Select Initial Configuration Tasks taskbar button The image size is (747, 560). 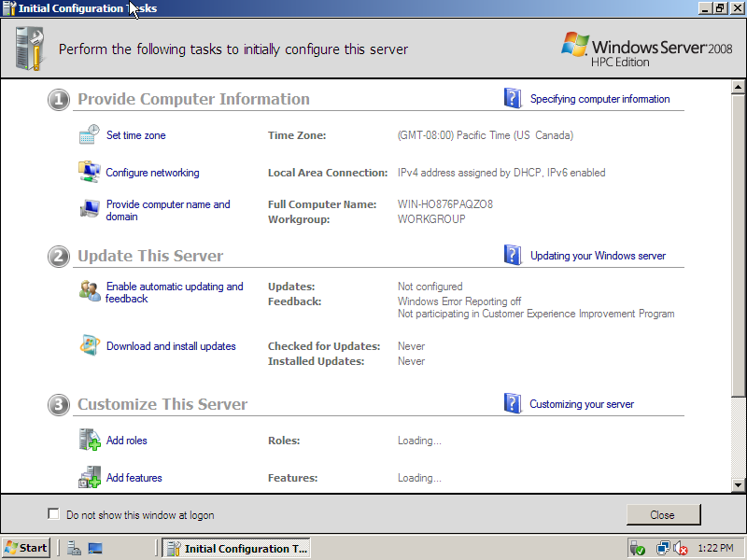pos(235,548)
